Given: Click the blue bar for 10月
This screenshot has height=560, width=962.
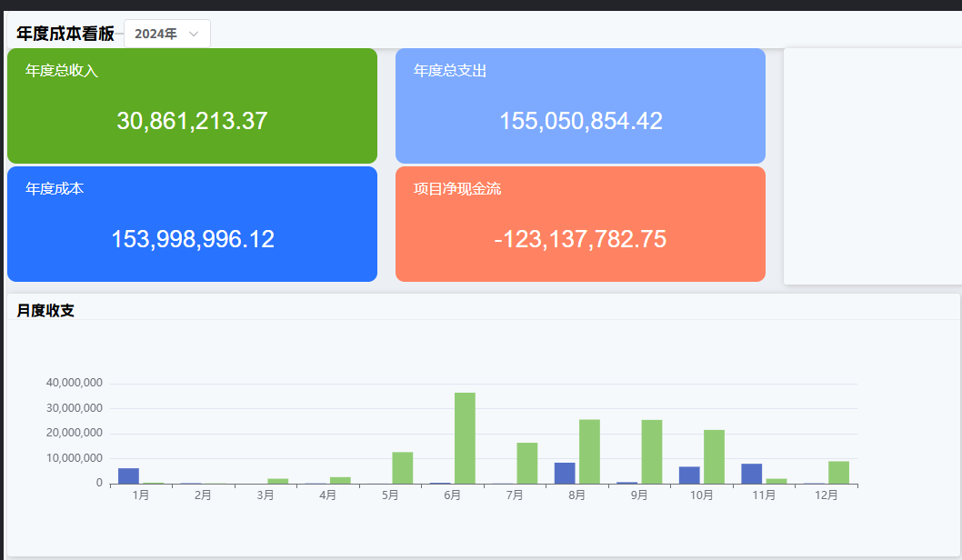Looking at the screenshot, I should click(x=689, y=475).
